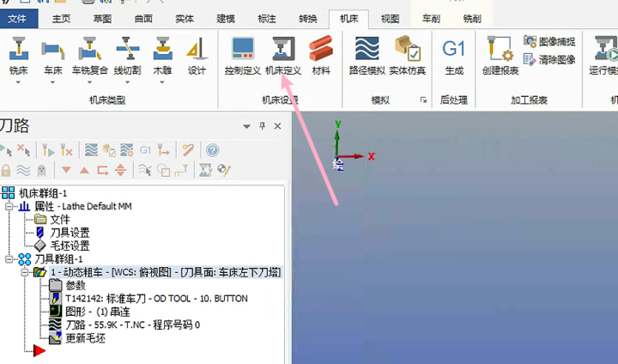The image size is (618, 364).
Task: Open the 文件 file menu tab
Action: tap(16, 18)
